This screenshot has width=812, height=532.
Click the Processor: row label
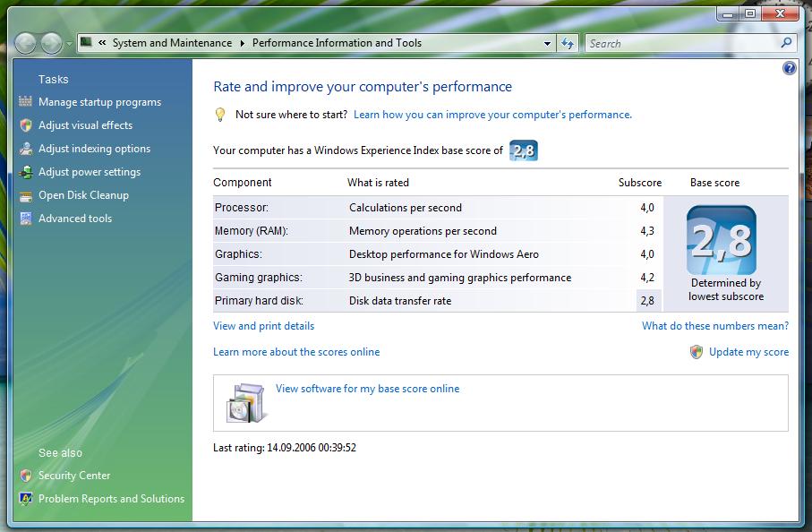tap(242, 208)
